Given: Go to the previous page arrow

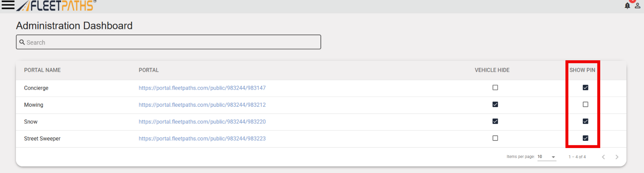Looking at the screenshot, I should click(603, 157).
